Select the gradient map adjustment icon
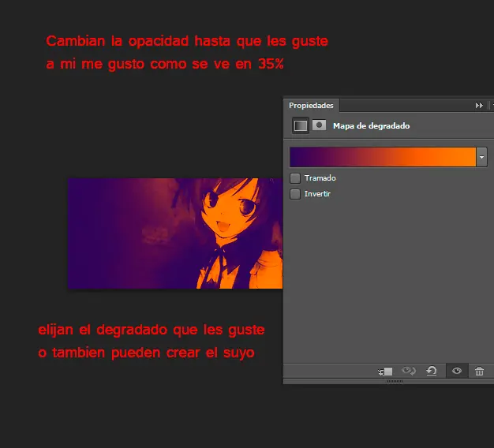 pos(300,125)
